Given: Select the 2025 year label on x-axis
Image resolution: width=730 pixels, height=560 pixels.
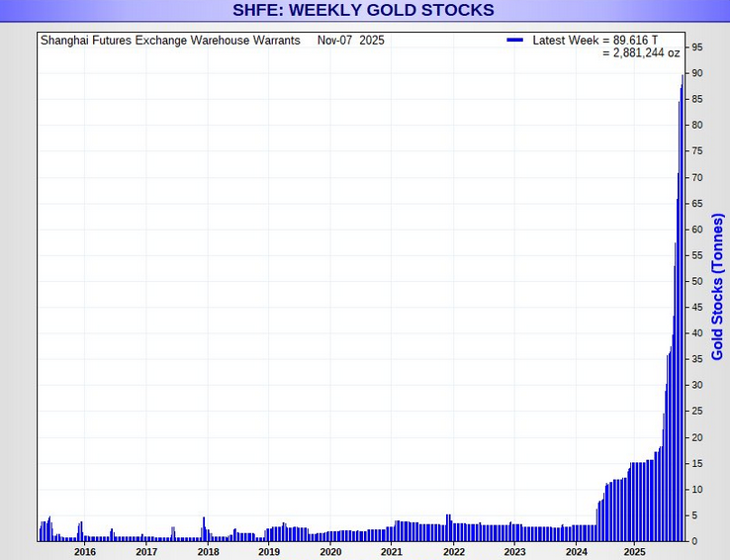Looking at the screenshot, I should point(634,551).
